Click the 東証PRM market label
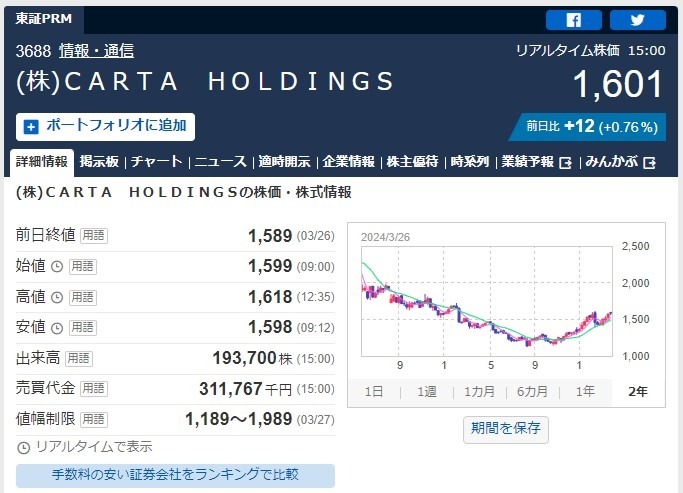This screenshot has width=683, height=493. tap(44, 19)
